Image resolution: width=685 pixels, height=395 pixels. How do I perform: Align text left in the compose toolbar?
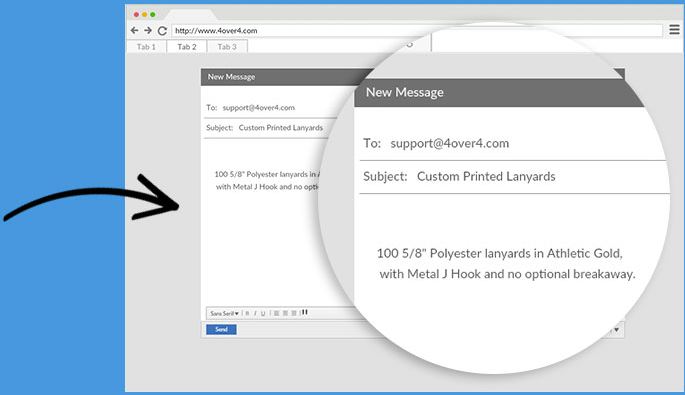[x=277, y=313]
